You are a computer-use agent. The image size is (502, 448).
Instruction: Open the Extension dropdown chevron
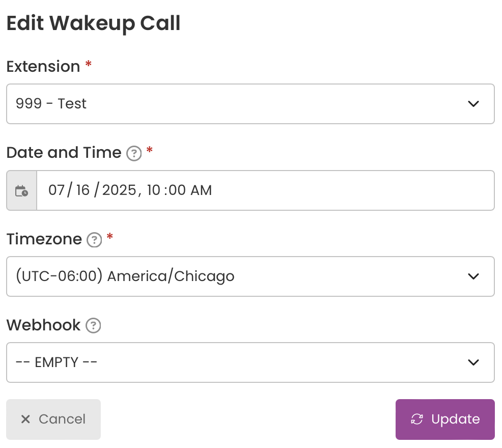coord(473,104)
